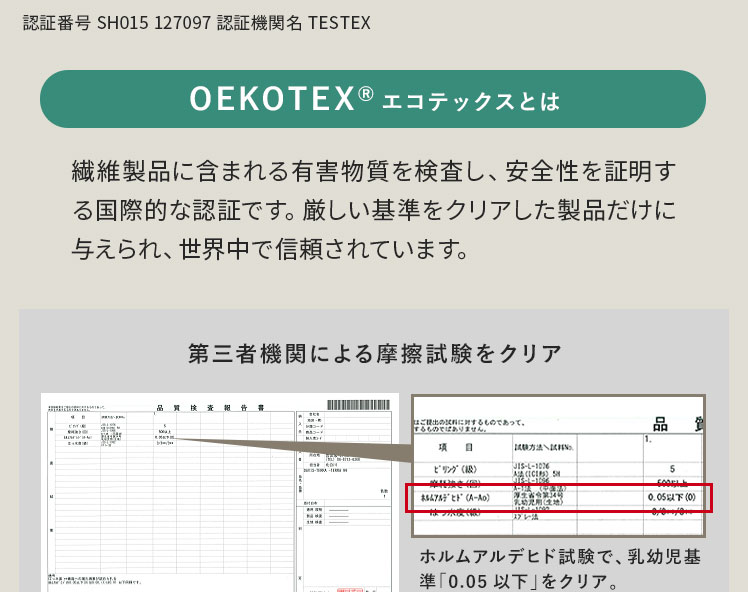Click the green OEKOTEX エコテックスとは banner
The height and width of the screenshot is (592, 748).
point(372,99)
